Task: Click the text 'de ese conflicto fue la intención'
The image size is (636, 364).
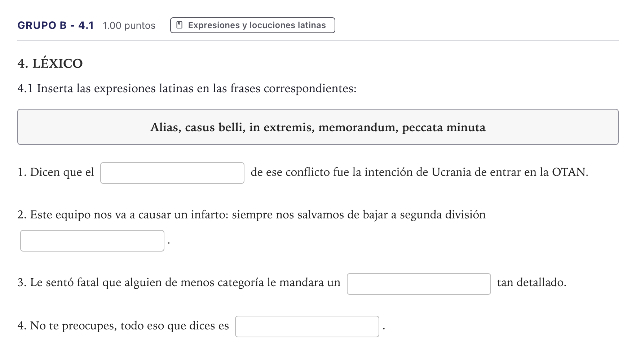Action: [332, 172]
